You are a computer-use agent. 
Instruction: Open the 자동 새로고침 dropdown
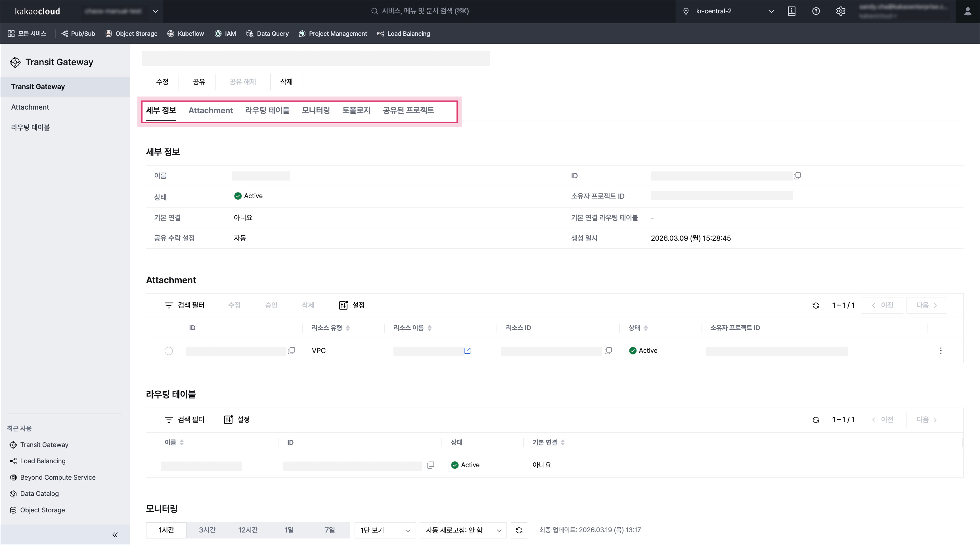tap(463, 530)
